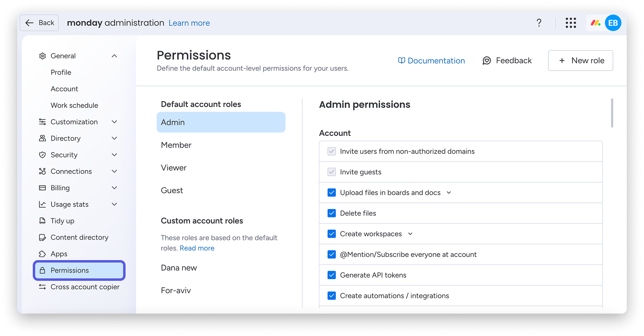644x336 pixels.
Task: Open the help question mark icon
Action: coord(539,23)
